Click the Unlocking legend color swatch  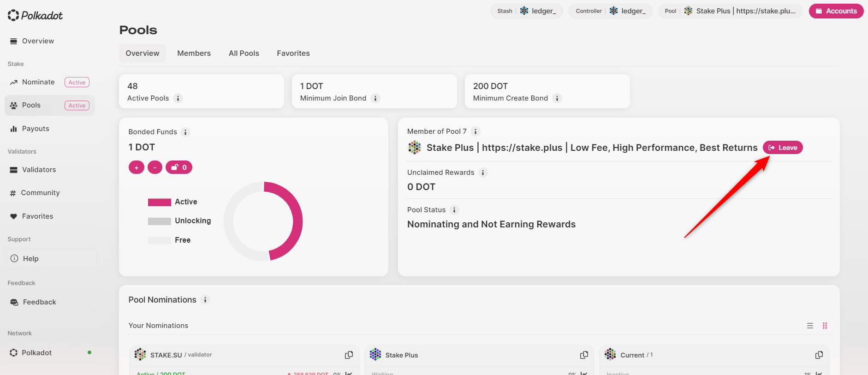pos(160,221)
